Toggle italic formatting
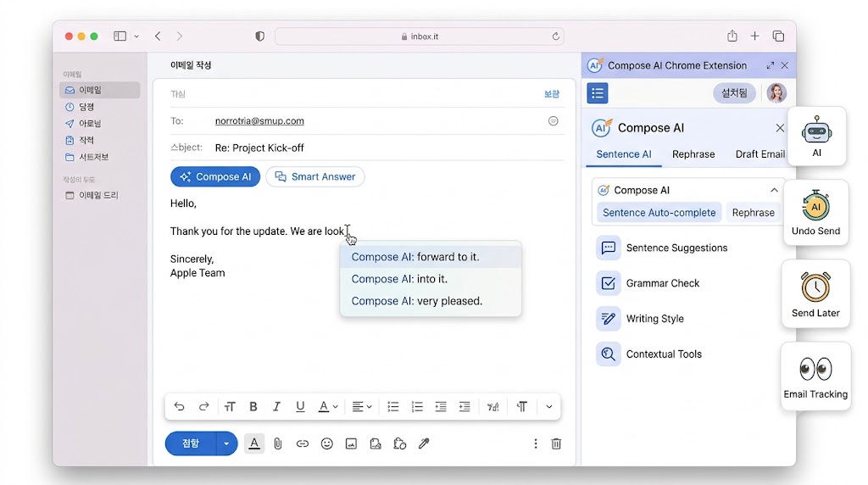Viewport: 868px width, 485px height. click(277, 407)
